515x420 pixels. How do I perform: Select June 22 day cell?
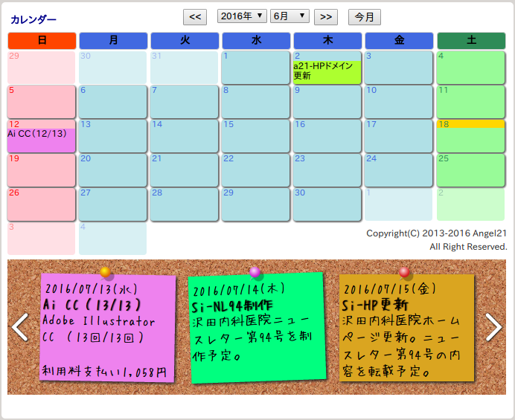point(255,170)
